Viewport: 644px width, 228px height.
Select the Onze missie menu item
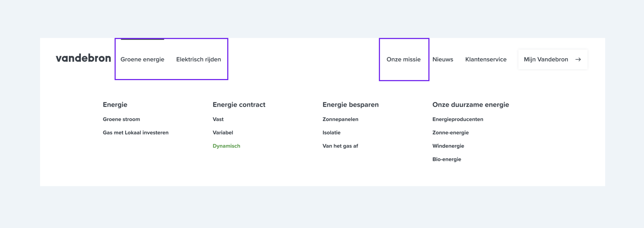[x=404, y=59]
